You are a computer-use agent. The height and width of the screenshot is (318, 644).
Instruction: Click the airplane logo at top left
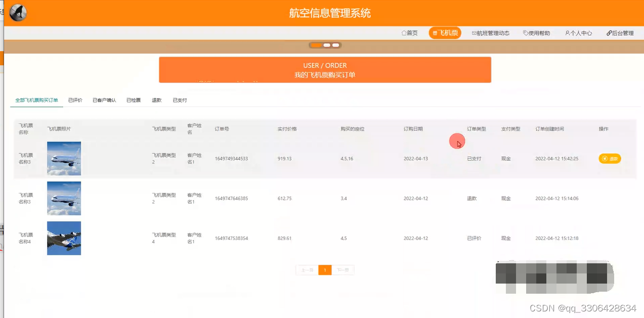tap(17, 12)
